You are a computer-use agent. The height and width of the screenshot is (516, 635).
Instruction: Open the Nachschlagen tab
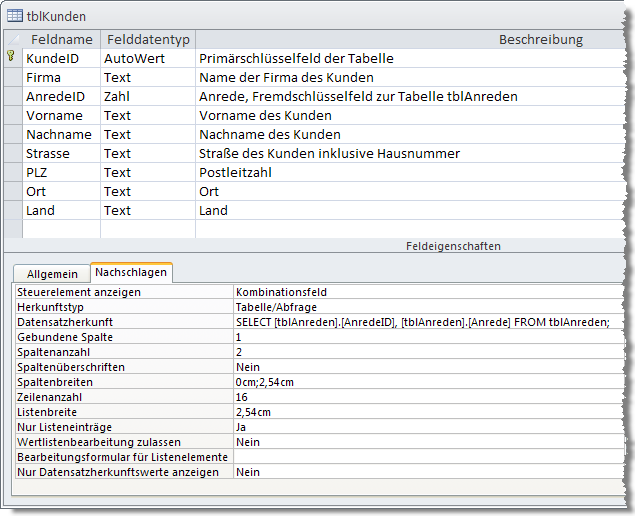coord(130,272)
